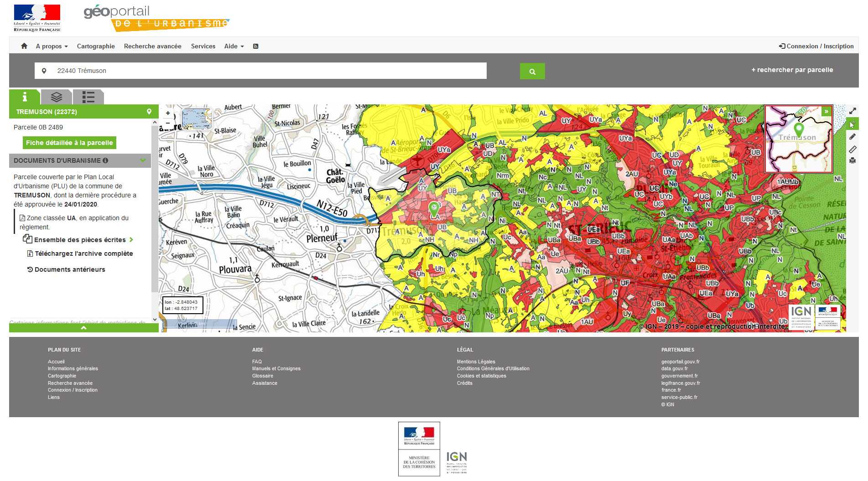This screenshot has height=481, width=868.
Task: Open Conditions Générales d'Utilisation link
Action: tap(493, 368)
